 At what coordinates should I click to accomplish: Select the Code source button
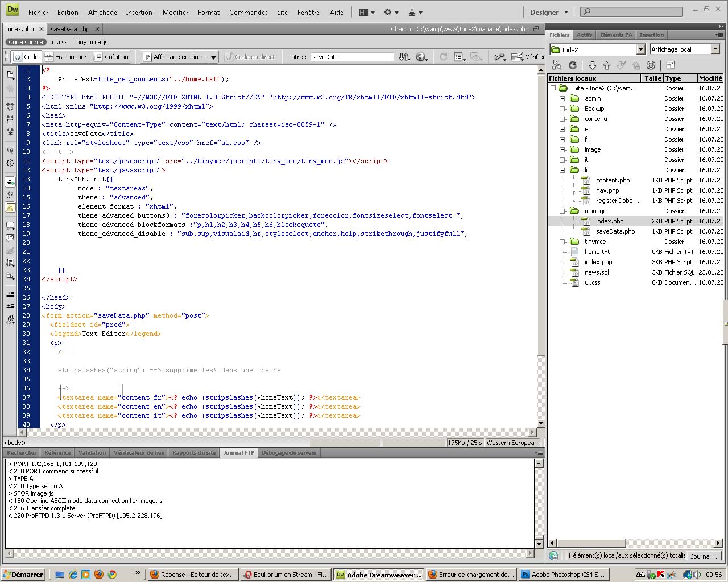tap(26, 42)
